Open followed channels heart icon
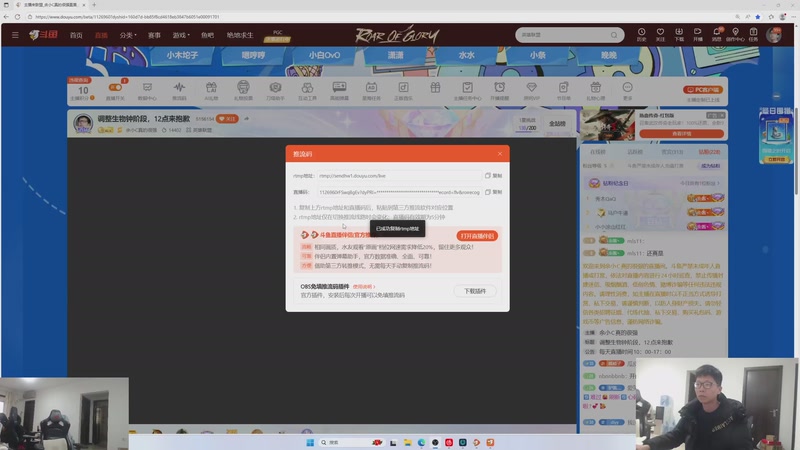Screen dimensions: 800x450 pyautogui.click(x=660, y=34)
